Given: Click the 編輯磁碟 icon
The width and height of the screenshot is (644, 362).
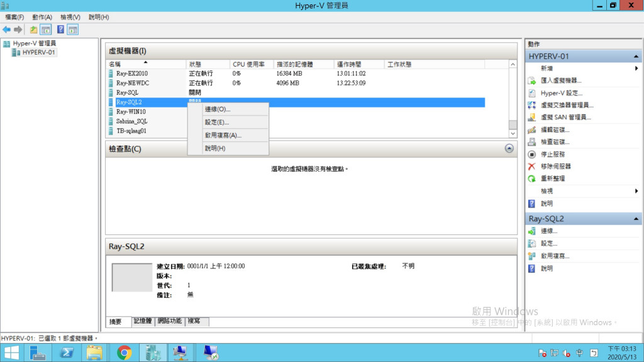Looking at the screenshot, I should click(x=532, y=129).
